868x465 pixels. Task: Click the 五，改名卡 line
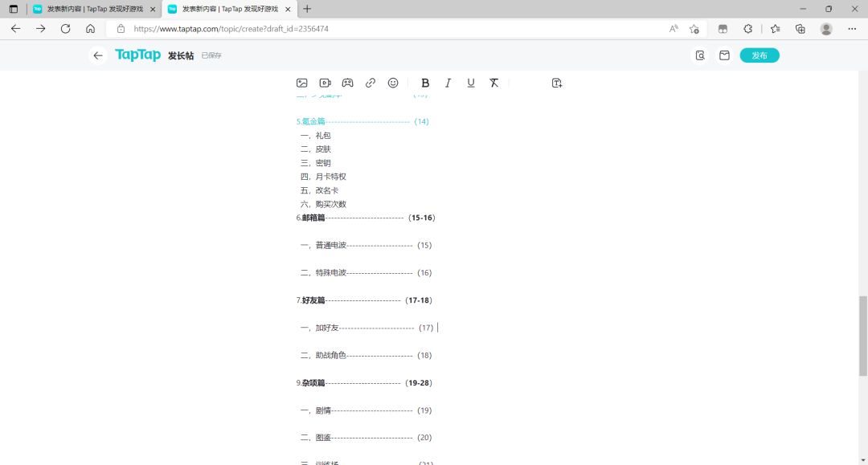pyautogui.click(x=319, y=190)
